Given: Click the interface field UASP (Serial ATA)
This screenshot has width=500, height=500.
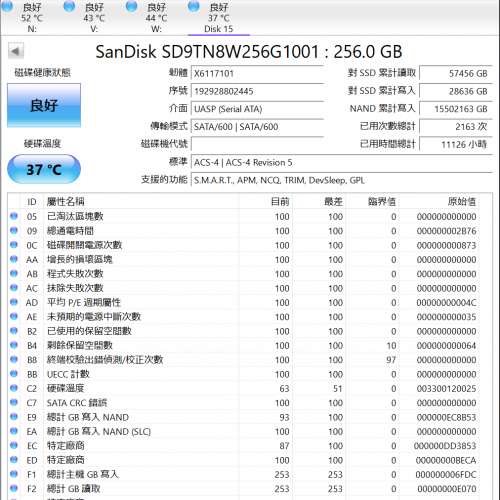Looking at the screenshot, I should [257, 109].
